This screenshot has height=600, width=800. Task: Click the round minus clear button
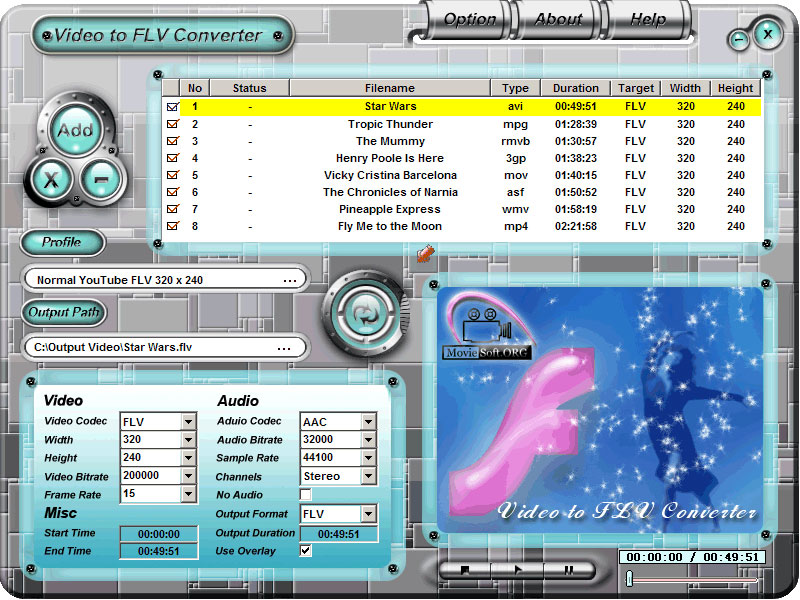click(x=102, y=180)
